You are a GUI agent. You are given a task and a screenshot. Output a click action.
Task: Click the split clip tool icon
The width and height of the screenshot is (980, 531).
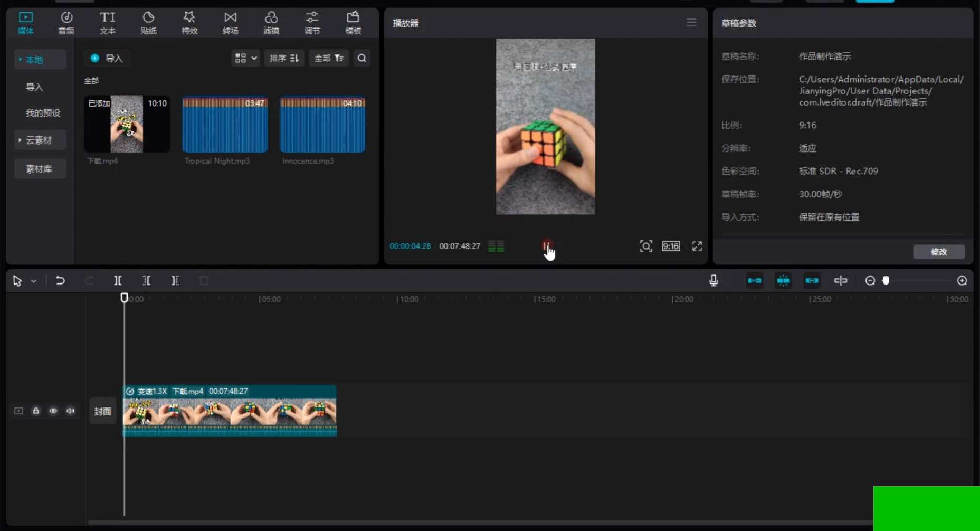pyautogui.click(x=118, y=280)
